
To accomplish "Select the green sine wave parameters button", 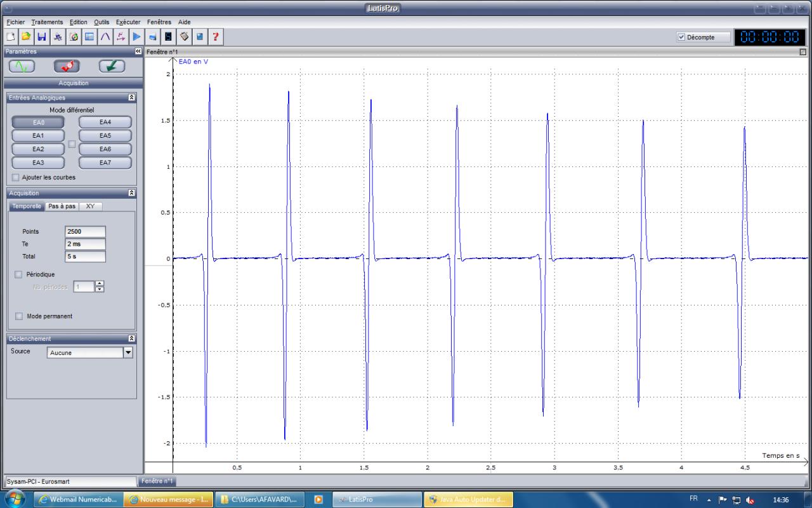I will coord(22,66).
